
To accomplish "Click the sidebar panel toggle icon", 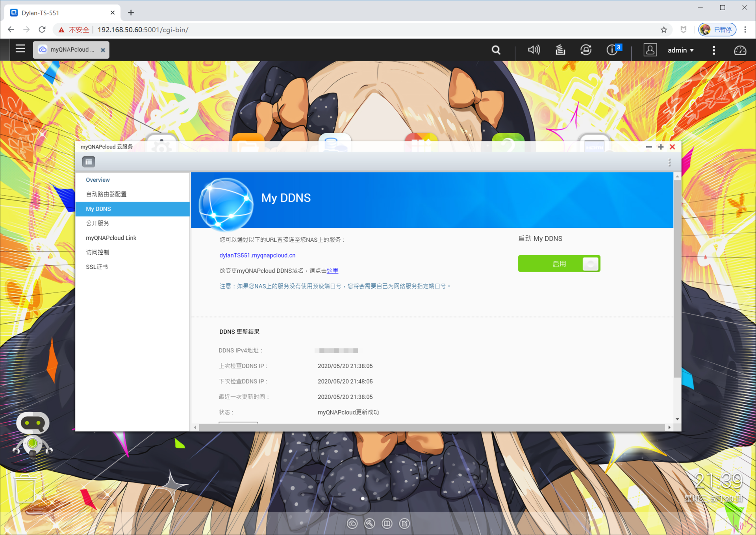I will (89, 162).
